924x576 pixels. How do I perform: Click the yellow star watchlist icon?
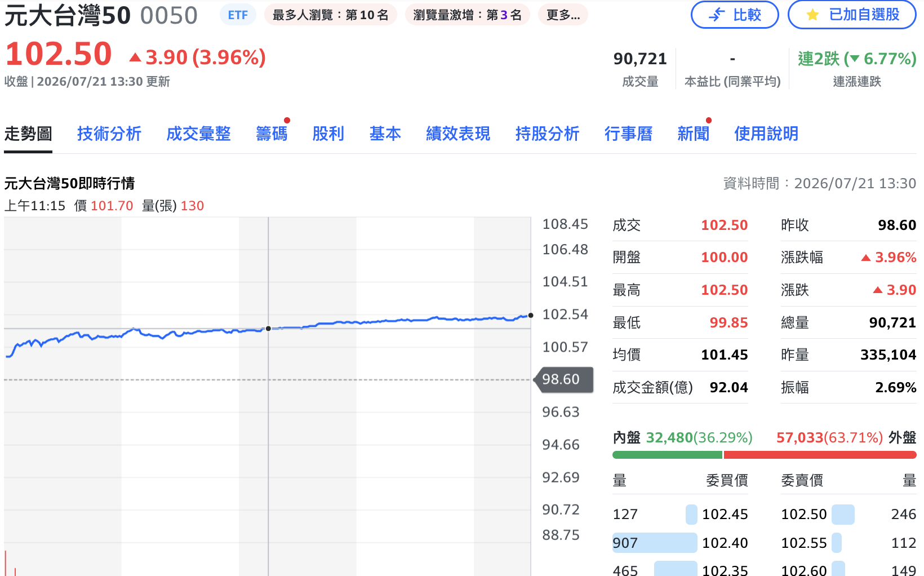point(812,15)
